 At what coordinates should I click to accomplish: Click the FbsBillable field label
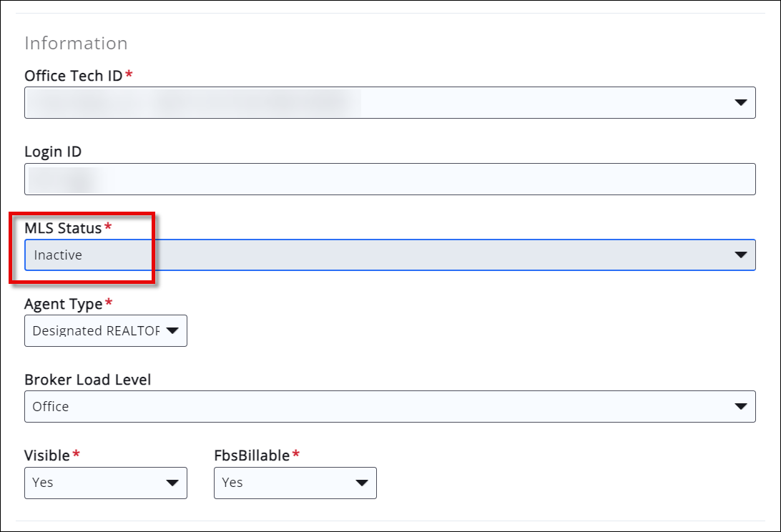[252, 455]
